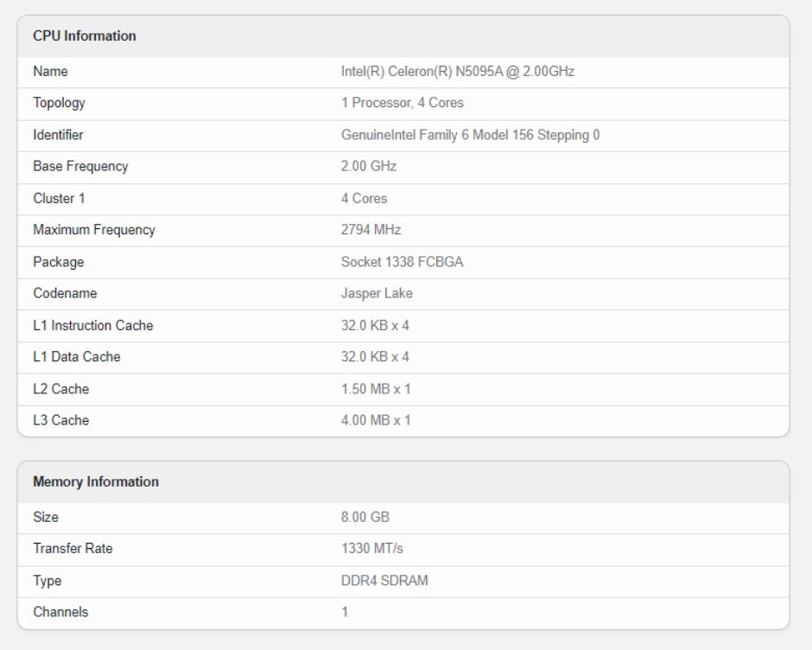Click the Jasper Lake codename value
Screen dimensions: 812x650
(x=377, y=293)
